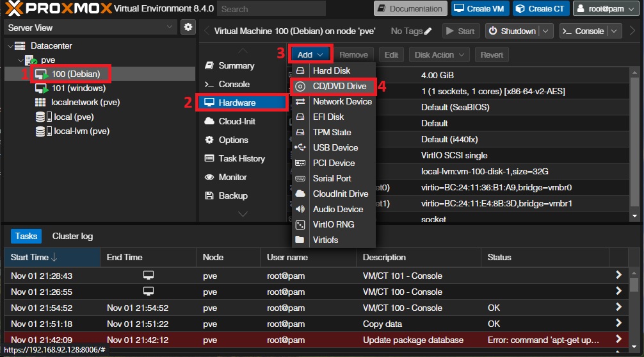Screen dimensions: 644x357
Task: Click the local-lvm (pve) storage icon
Action: 43,131
